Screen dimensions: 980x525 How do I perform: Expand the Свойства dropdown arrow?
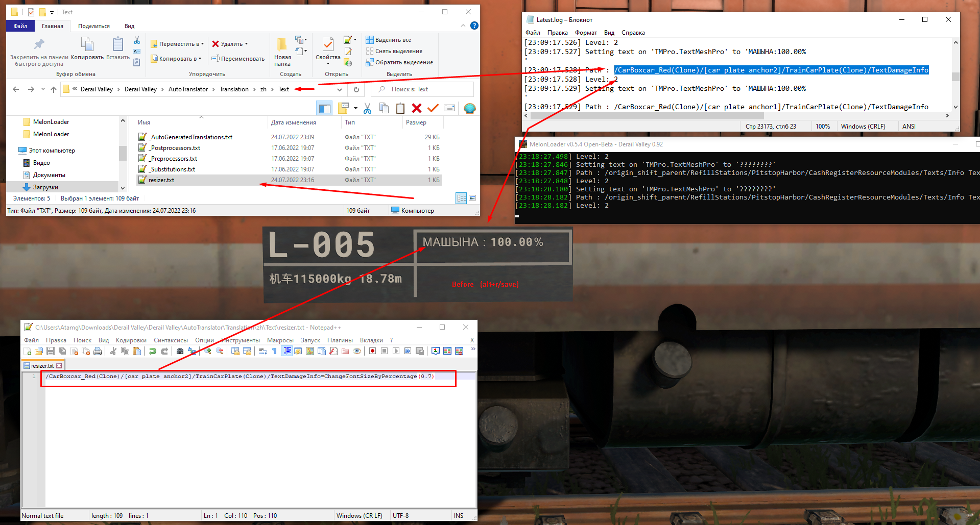tap(327, 63)
